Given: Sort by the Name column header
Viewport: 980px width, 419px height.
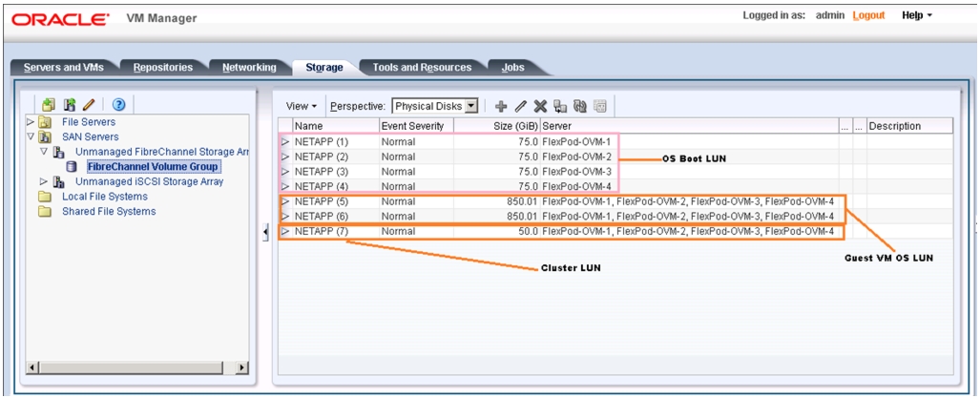Looking at the screenshot, I should pyautogui.click(x=336, y=126).
